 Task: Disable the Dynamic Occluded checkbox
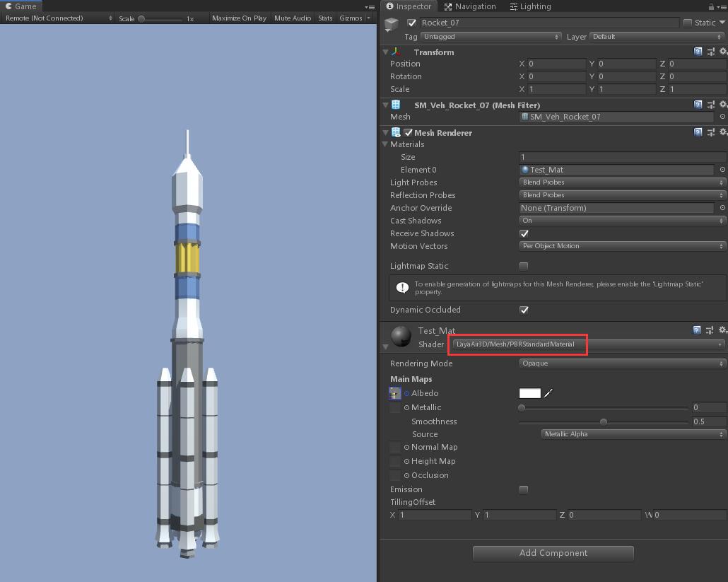(x=524, y=310)
